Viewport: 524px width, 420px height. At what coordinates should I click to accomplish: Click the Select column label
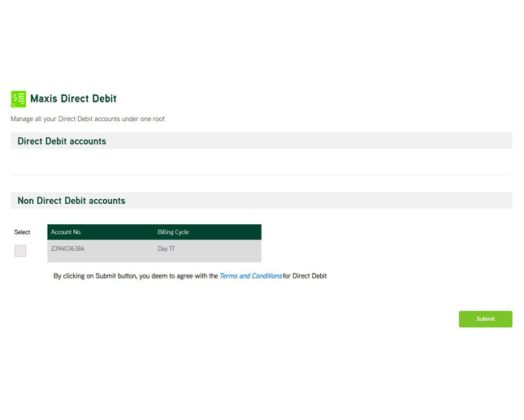(22, 232)
